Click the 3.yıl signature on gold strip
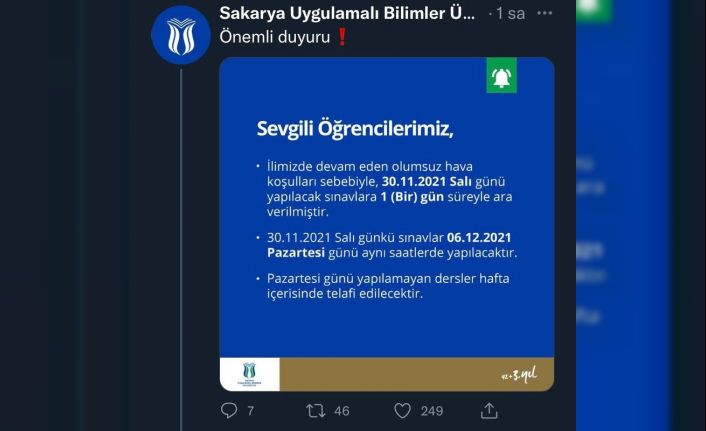Viewport: 706px width, 431px height. (520, 374)
